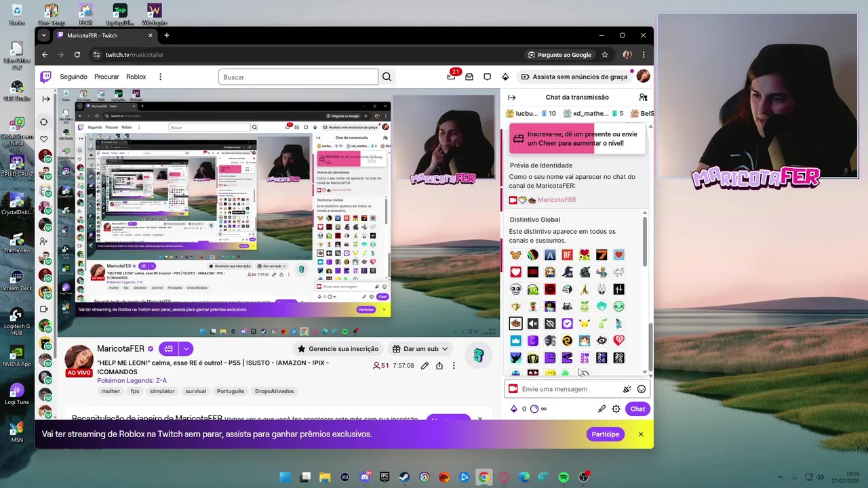The image size is (868, 488).
Task: Select the blue crown Prime badge
Action: click(x=515, y=340)
